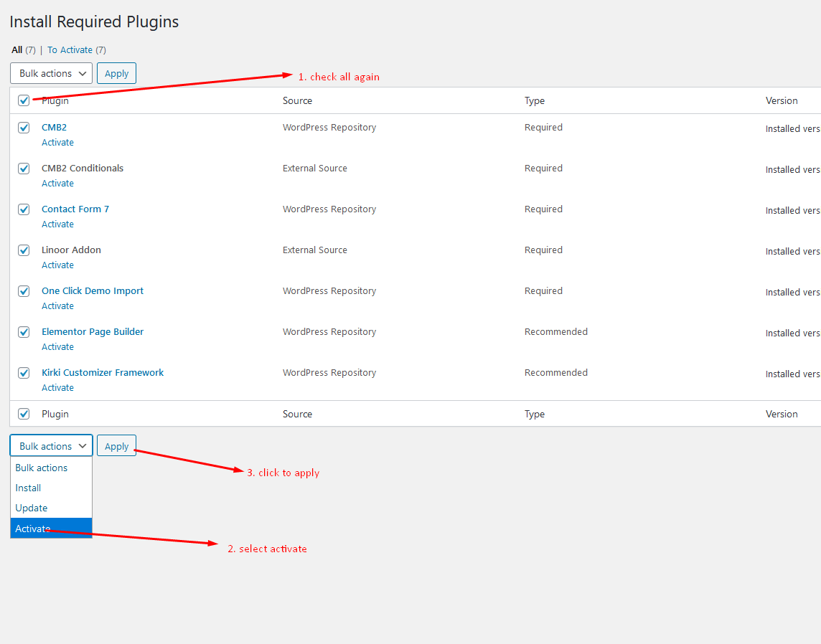Screen dimensions: 821x644
Task: Open the top Bulk actions dropdown
Action: tap(51, 73)
